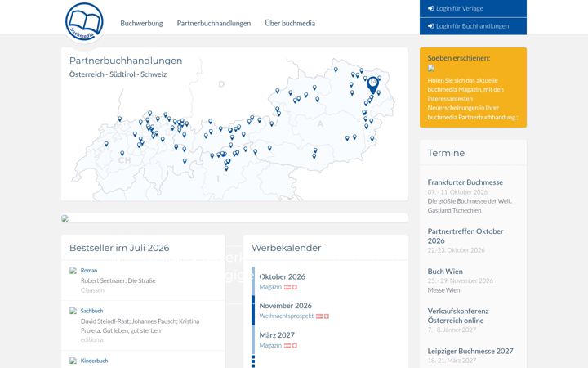Click the Soeben erschienen heading
Image resolution: width=588 pixels, height=368 pixels.
pyautogui.click(x=459, y=58)
